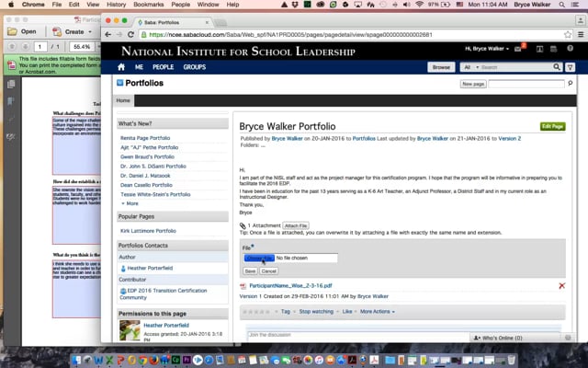Click previous page arrow in Acrobat window
The width and height of the screenshot is (588, 368).
coord(12,47)
